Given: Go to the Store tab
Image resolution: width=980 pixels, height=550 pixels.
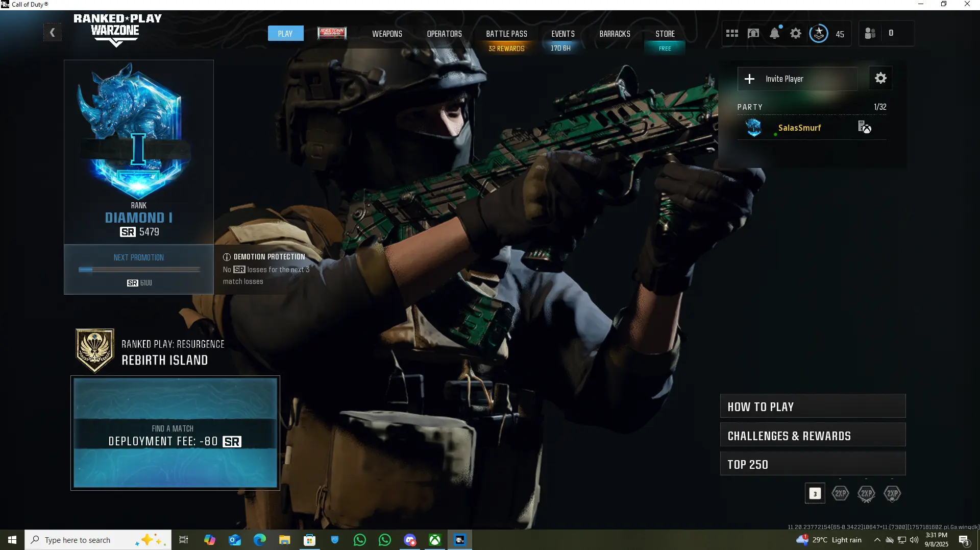Looking at the screenshot, I should coord(665,34).
